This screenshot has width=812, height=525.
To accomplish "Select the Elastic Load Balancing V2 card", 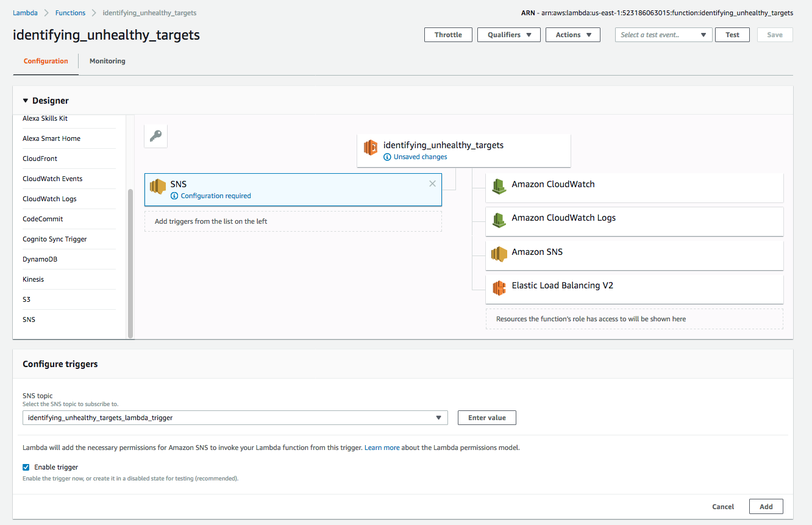I will click(x=635, y=288).
